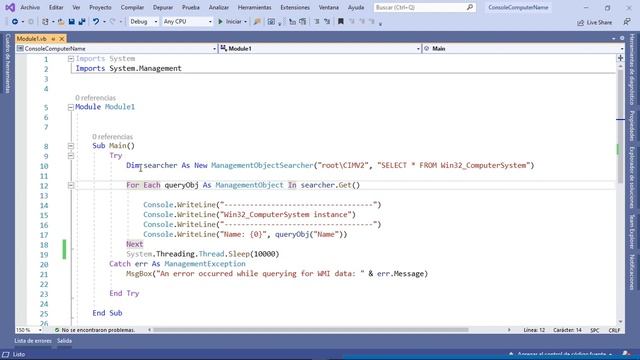The image size is (640, 360).
Task: Open the Main member navigation dropdown
Action: click(x=523, y=49)
